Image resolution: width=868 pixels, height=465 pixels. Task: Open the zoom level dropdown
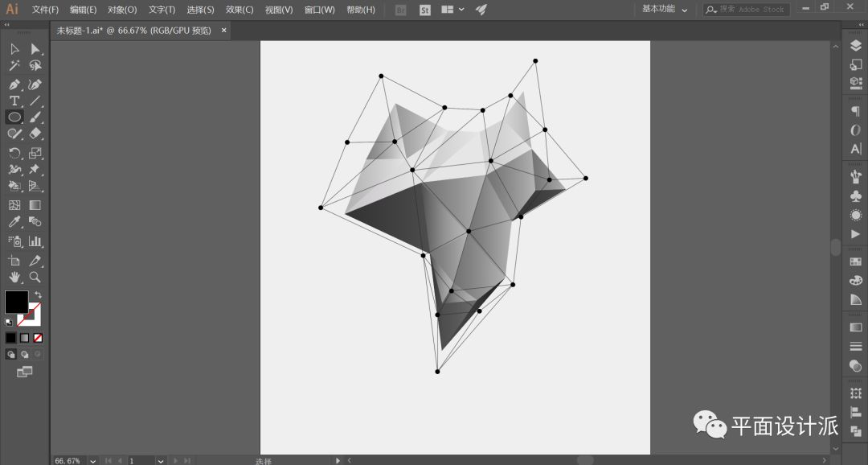click(x=92, y=461)
